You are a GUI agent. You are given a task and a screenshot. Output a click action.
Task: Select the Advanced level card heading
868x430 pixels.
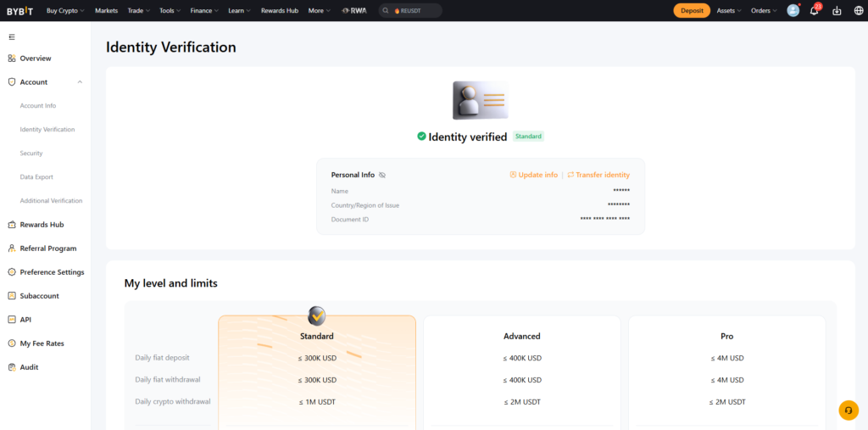click(522, 336)
